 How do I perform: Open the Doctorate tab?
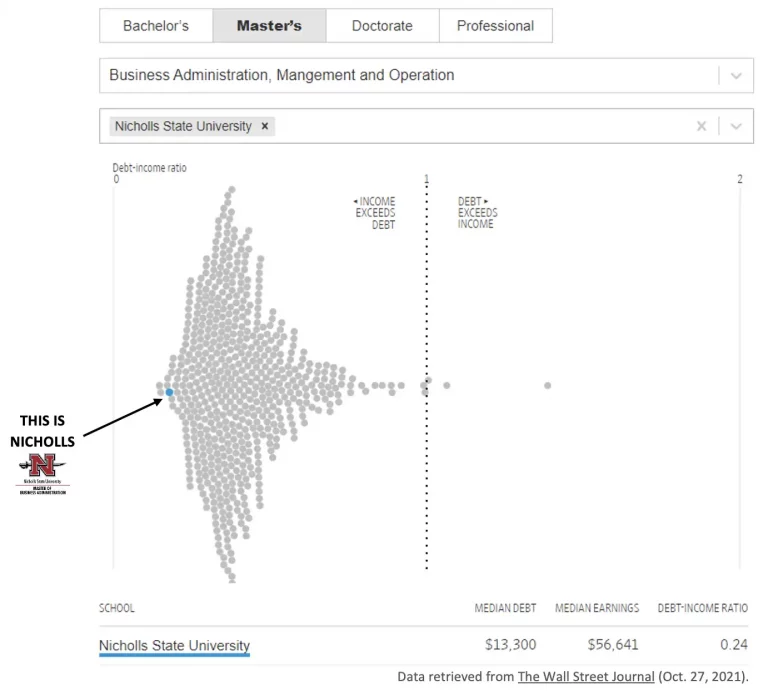click(x=382, y=26)
